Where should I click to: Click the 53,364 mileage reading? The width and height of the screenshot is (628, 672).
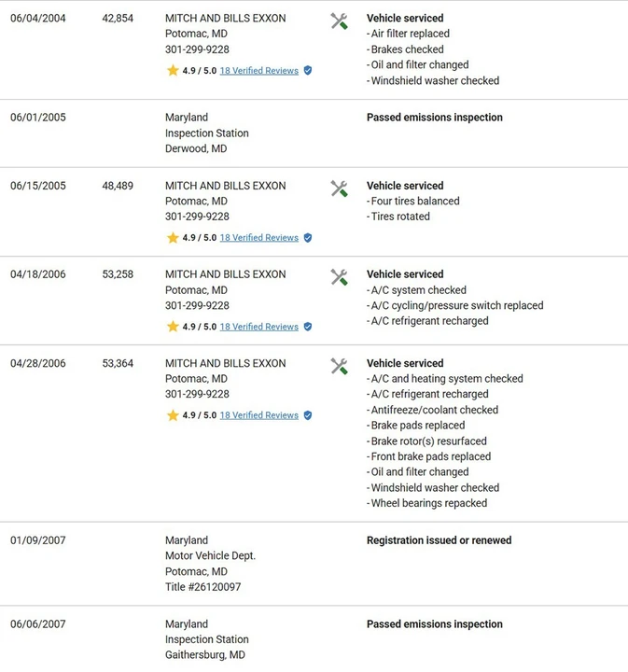coord(118,363)
